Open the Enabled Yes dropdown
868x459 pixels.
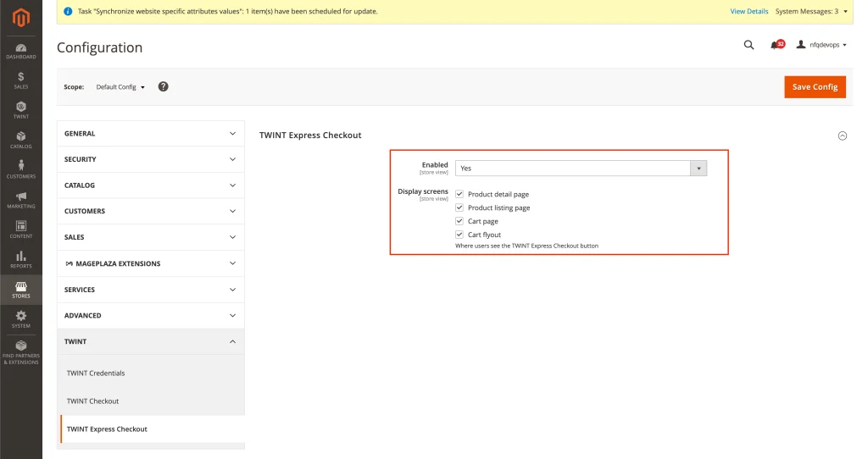pyautogui.click(x=581, y=169)
